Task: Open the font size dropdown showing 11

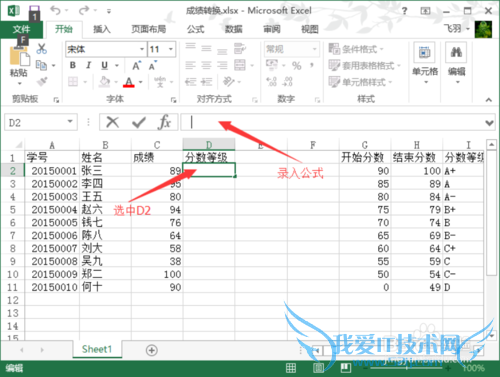Action: pos(171,49)
